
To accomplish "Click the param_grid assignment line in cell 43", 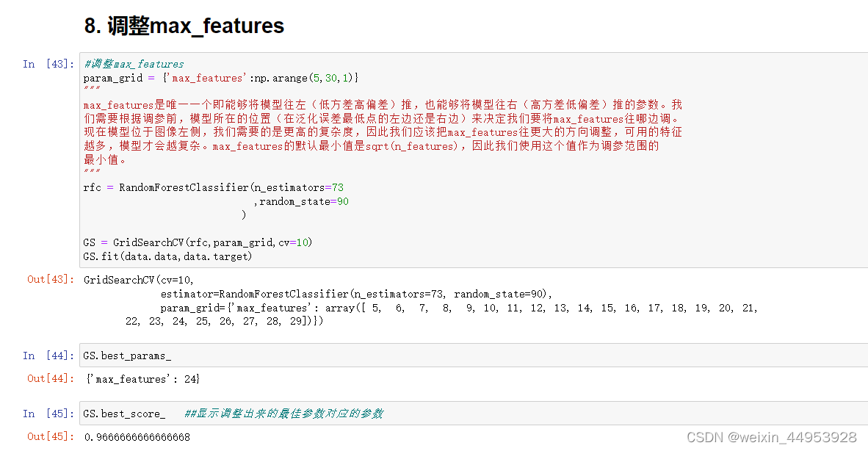I will pos(221,78).
